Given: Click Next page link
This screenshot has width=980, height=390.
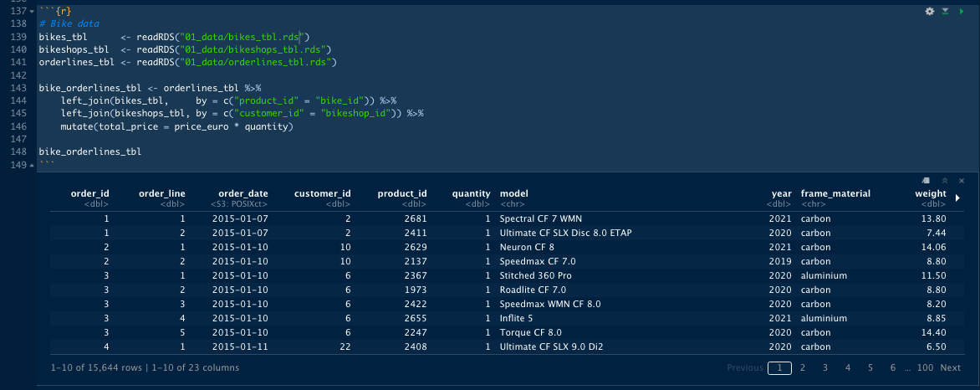Looking at the screenshot, I should coord(951,368).
